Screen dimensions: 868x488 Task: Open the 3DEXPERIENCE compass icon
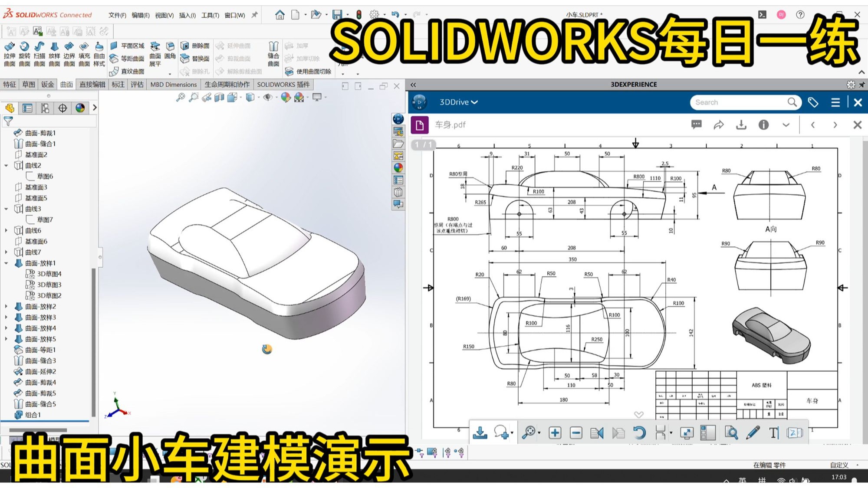(419, 102)
